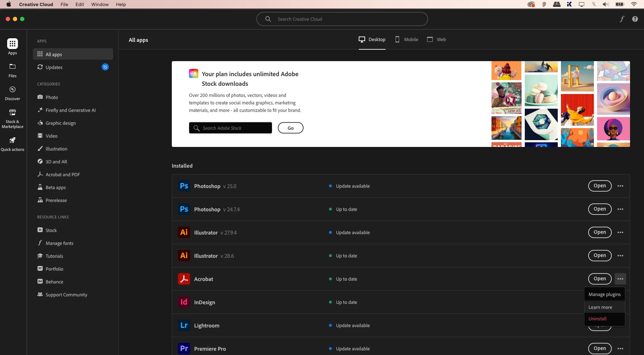Choose Uninstall in Acrobat menu
644x355 pixels.
605,319
